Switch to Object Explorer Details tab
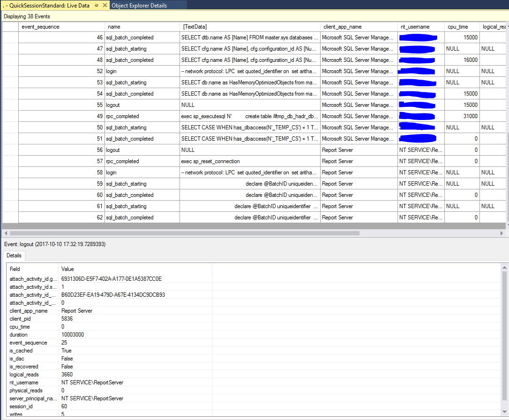 point(139,6)
